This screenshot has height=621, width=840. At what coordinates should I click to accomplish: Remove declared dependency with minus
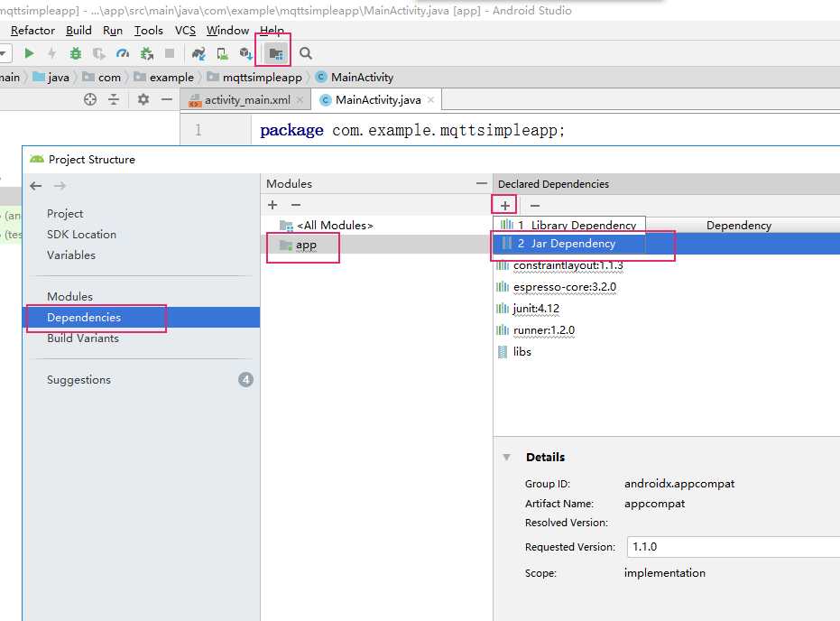[535, 205]
